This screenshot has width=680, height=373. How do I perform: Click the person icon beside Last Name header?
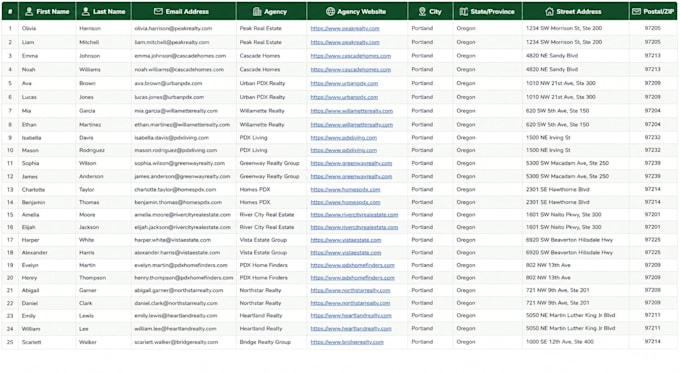tap(86, 12)
